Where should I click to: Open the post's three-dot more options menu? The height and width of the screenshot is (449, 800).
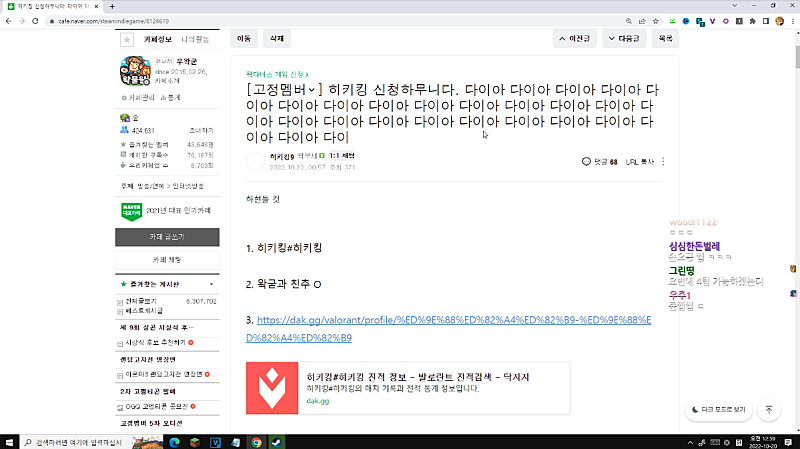[x=663, y=161]
